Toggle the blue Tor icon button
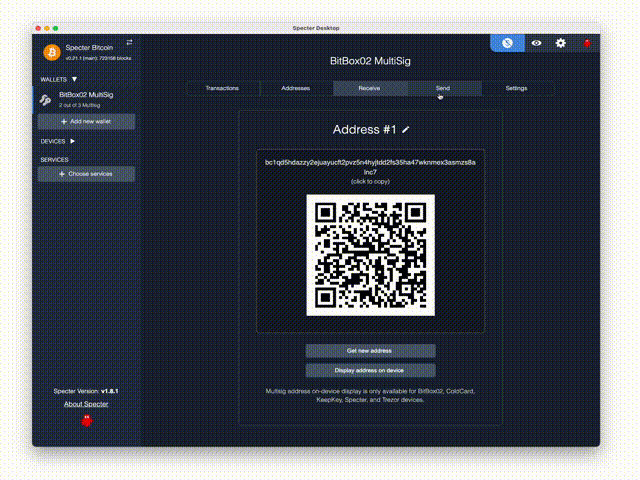Screen dimensions: 640x480 tap(507, 43)
